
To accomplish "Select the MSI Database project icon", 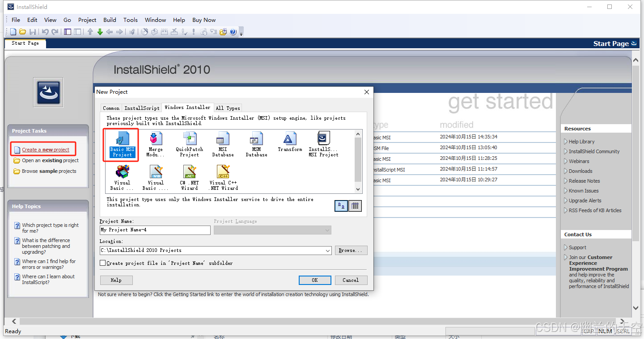I will click(x=223, y=144).
